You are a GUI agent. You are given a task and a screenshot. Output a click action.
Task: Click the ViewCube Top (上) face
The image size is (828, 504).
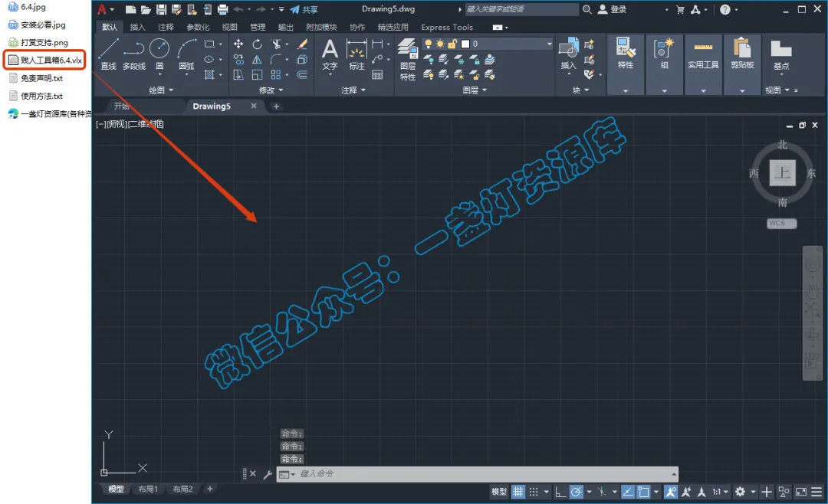click(x=782, y=173)
